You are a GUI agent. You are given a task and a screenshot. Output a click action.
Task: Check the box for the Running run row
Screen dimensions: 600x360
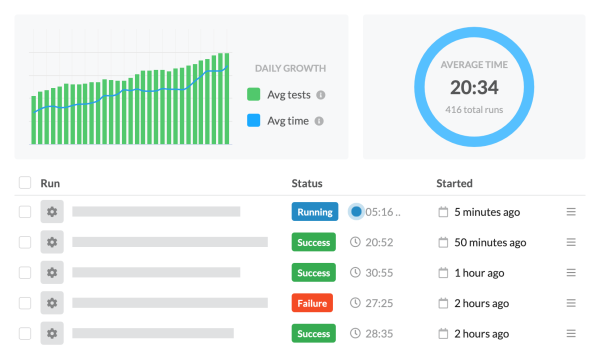(x=25, y=212)
